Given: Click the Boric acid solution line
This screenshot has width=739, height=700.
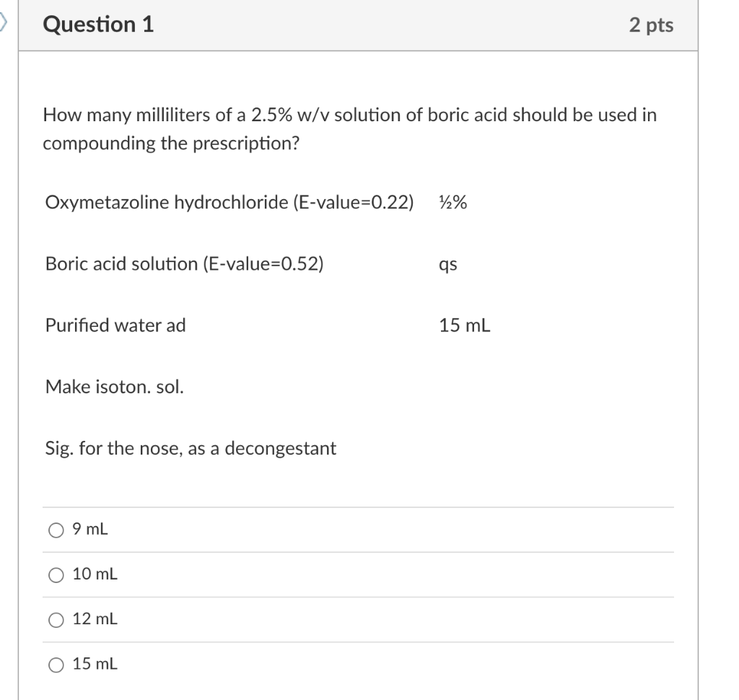Looking at the screenshot, I should (184, 263).
